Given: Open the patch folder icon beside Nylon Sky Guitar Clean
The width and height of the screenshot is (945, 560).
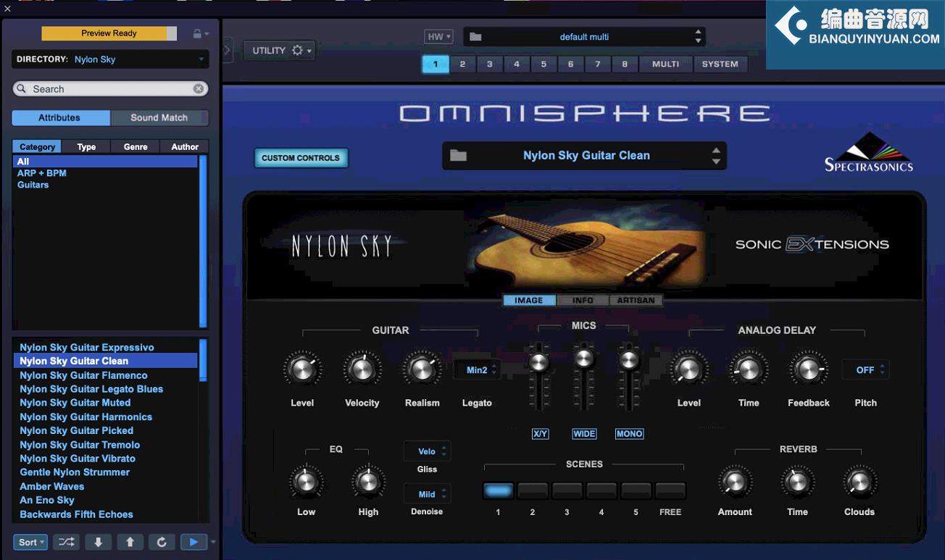Looking at the screenshot, I should point(458,155).
